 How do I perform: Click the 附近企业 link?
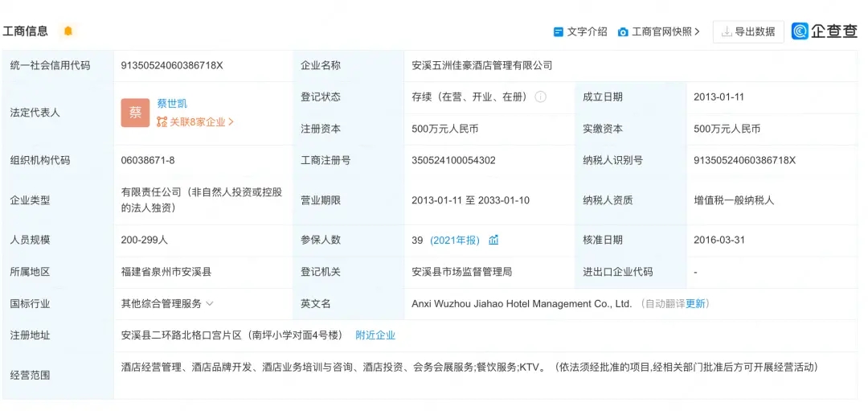pos(375,335)
